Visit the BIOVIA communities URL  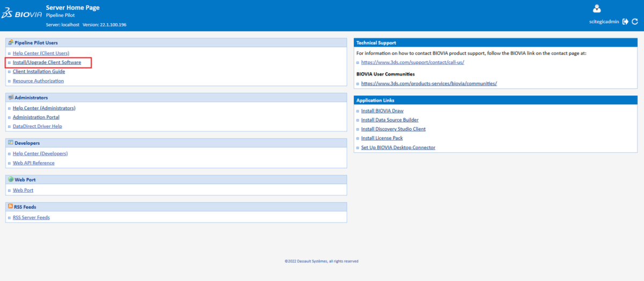point(429,83)
